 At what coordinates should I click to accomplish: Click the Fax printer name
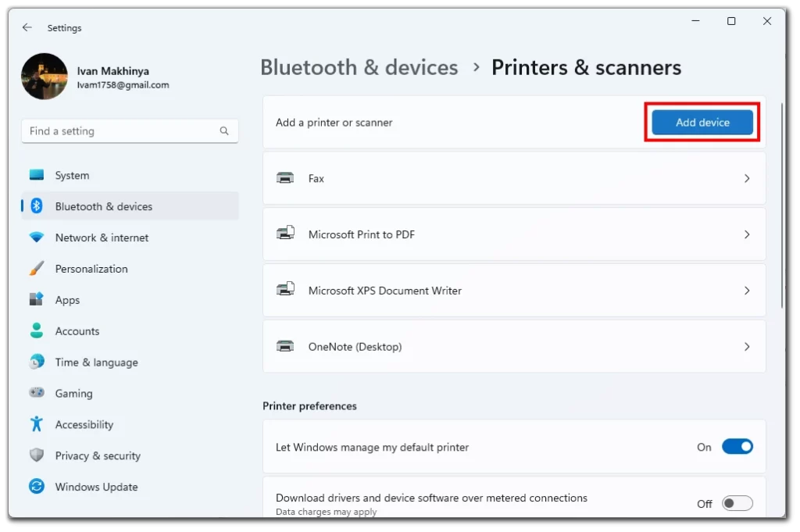coord(316,179)
